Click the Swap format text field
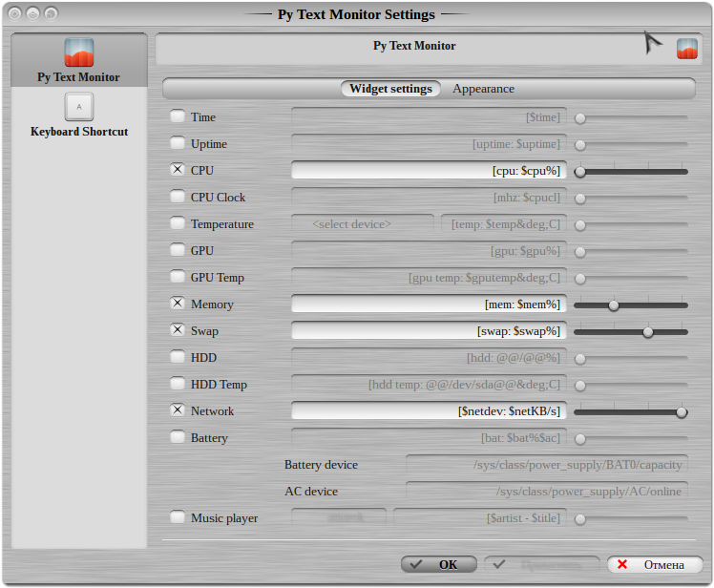Image resolution: width=714 pixels, height=588 pixels. 428,331
